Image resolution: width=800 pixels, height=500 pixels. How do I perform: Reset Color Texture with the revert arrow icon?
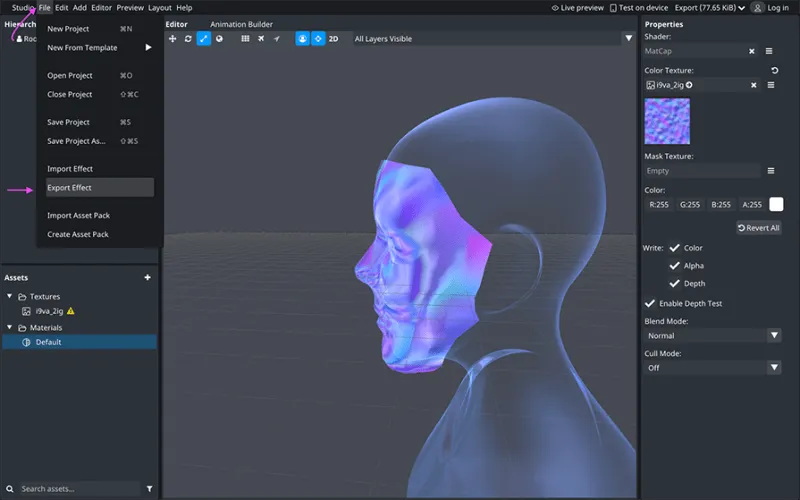point(774,70)
